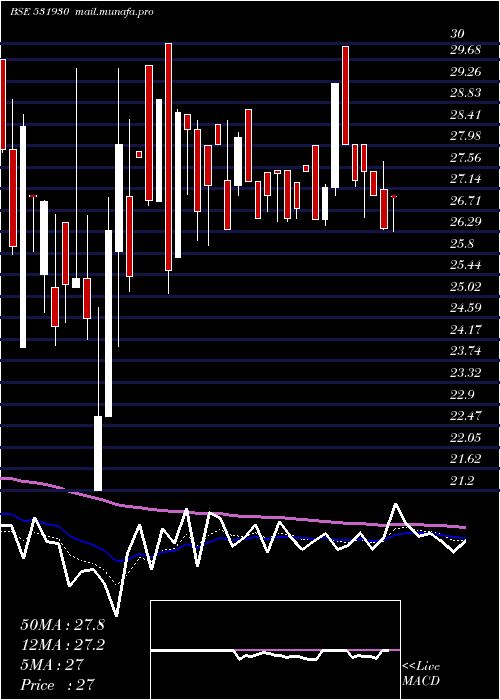Click the mail.munafa.pro watermark text

tap(115, 12)
